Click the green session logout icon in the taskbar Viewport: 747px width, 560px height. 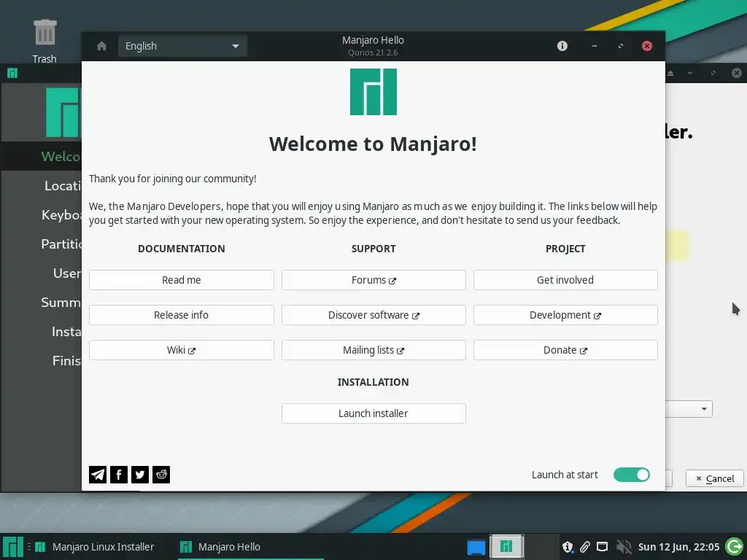click(x=734, y=547)
